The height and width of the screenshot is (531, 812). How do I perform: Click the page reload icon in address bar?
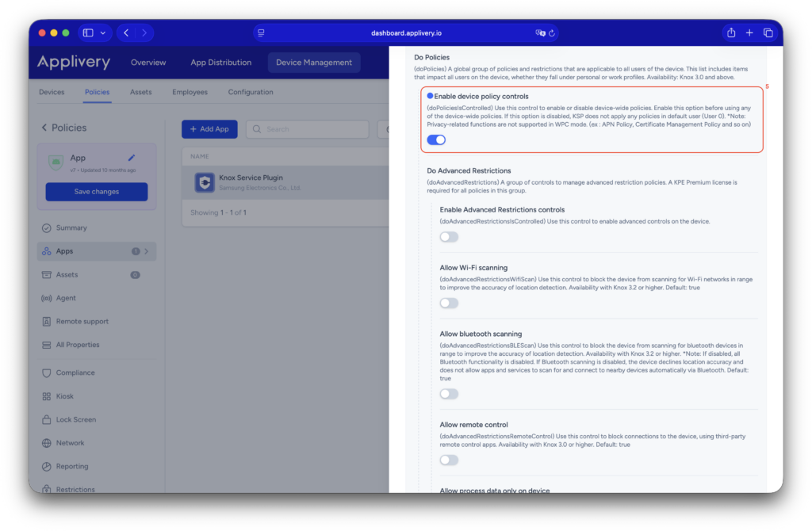click(x=552, y=33)
